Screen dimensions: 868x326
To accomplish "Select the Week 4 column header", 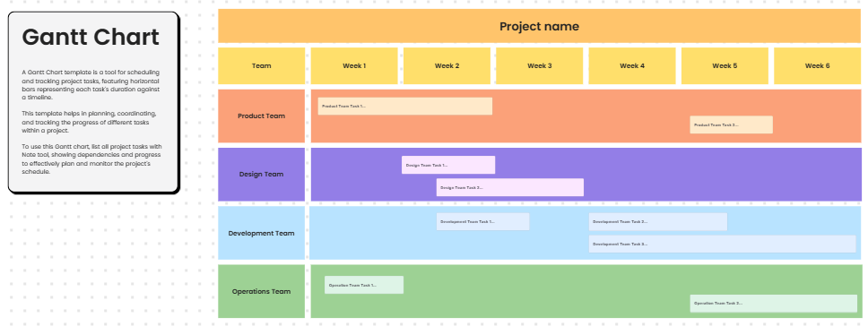I will [632, 65].
